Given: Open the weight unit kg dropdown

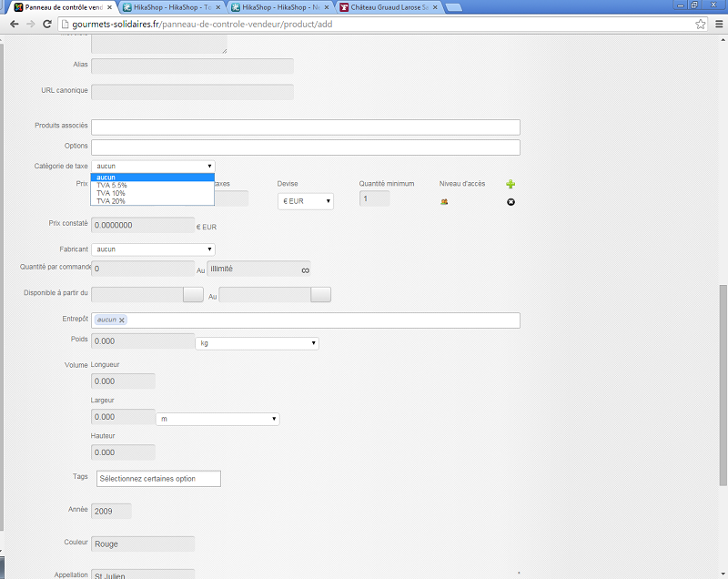Looking at the screenshot, I should (x=257, y=343).
